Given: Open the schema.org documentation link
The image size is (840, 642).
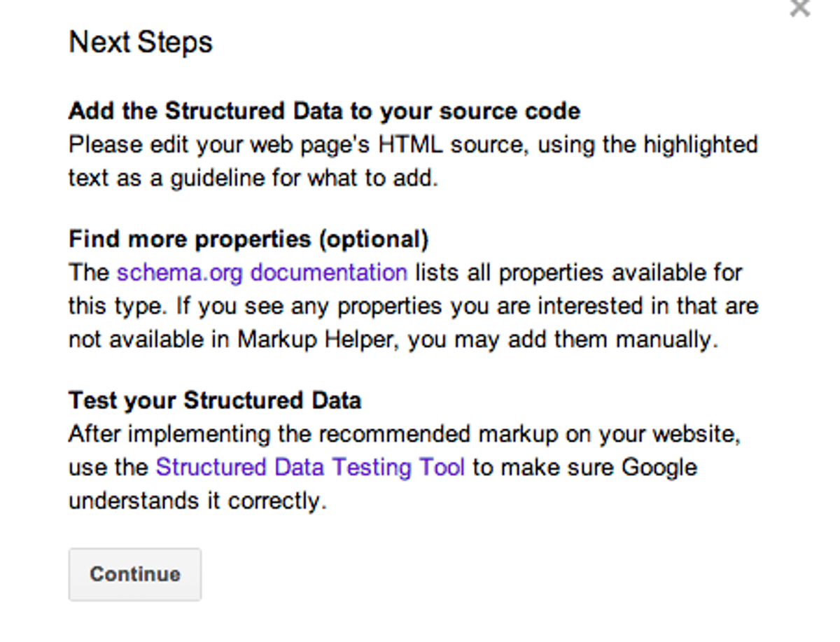Looking at the screenshot, I should pyautogui.click(x=262, y=272).
